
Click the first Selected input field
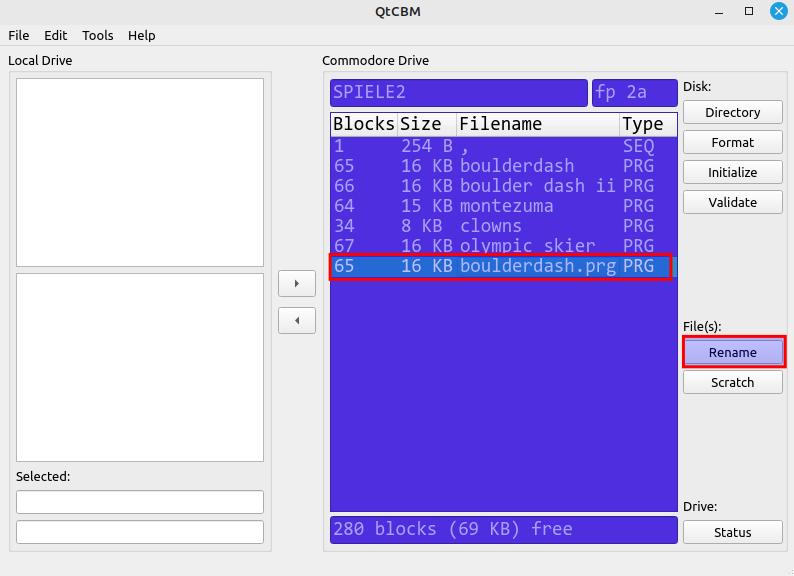point(140,502)
